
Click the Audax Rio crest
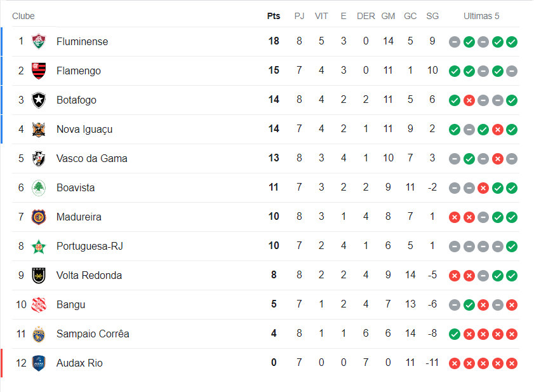click(39, 363)
